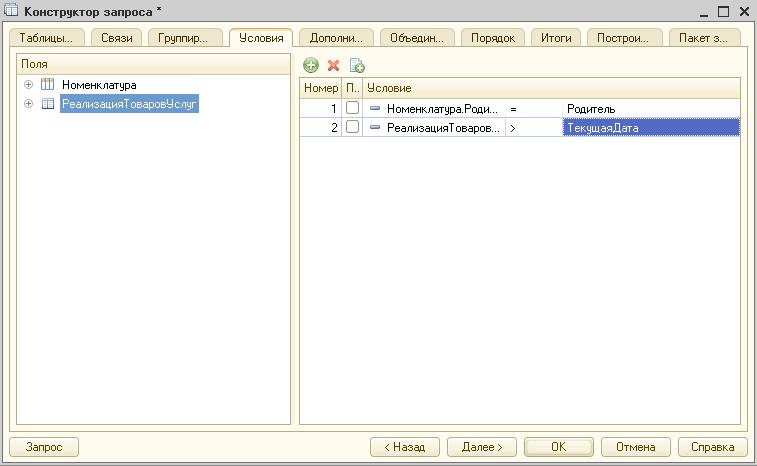757x466 pixels.
Task: Toggle the checkbox in condition row 2
Action: point(352,128)
